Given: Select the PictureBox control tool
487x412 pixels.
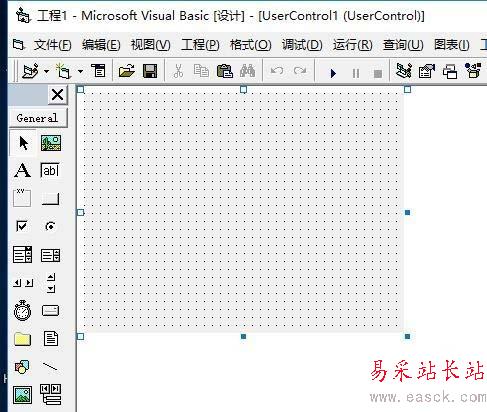Looking at the screenshot, I should pos(51,143).
